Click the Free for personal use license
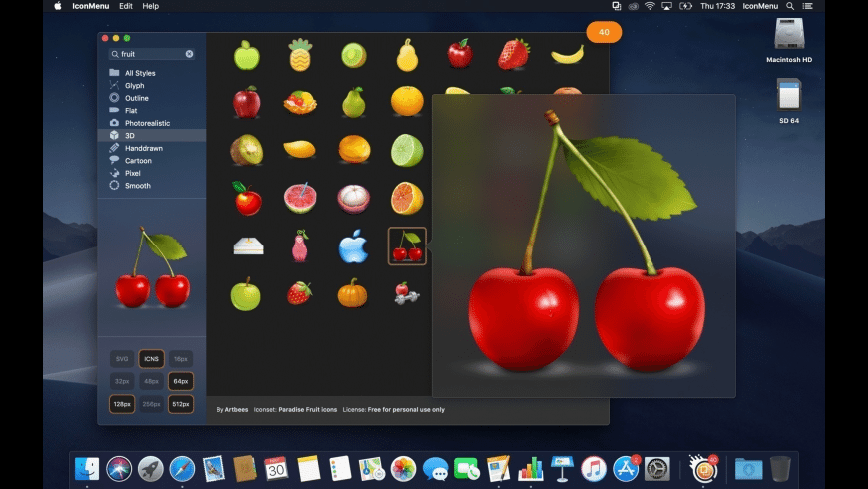The height and width of the screenshot is (489, 868). 406,410
